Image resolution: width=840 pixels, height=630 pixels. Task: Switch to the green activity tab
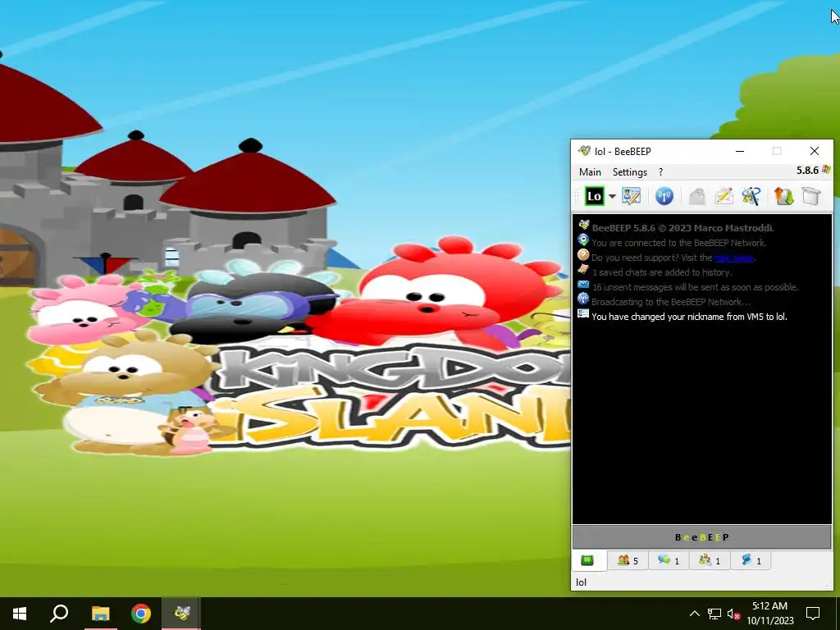[x=587, y=560]
